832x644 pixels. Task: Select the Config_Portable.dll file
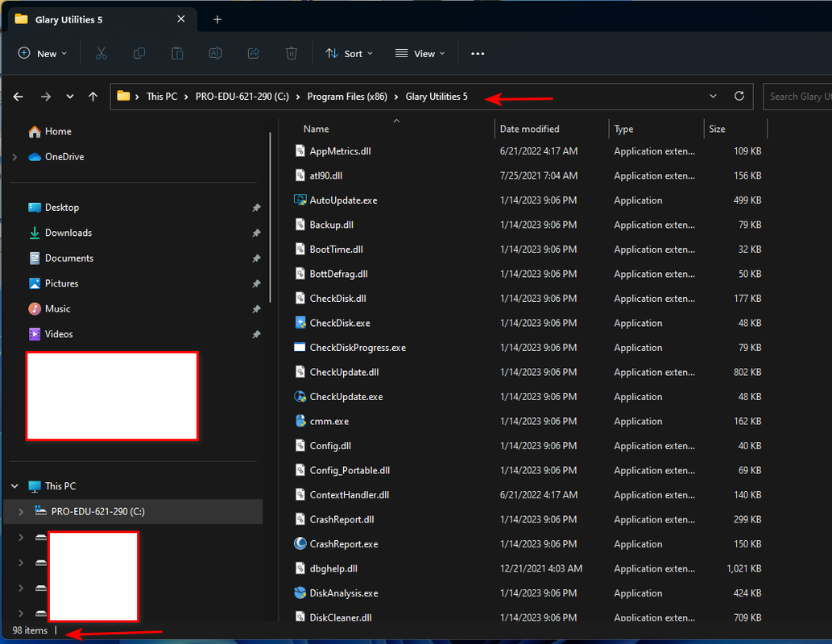[350, 471]
